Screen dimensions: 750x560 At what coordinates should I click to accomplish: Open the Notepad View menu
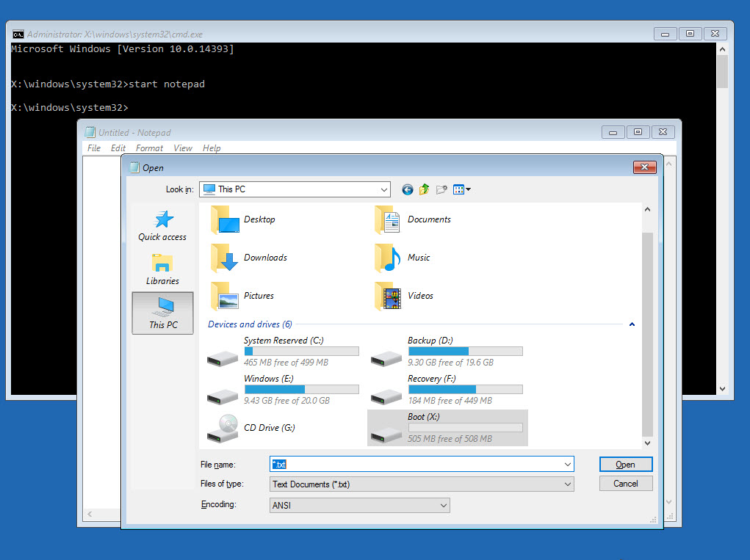click(x=183, y=148)
